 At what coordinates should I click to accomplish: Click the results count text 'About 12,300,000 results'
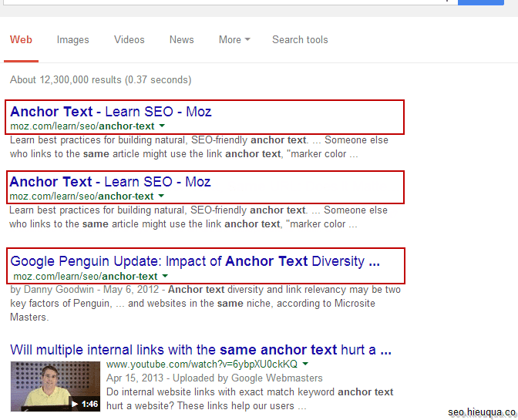coord(66,79)
